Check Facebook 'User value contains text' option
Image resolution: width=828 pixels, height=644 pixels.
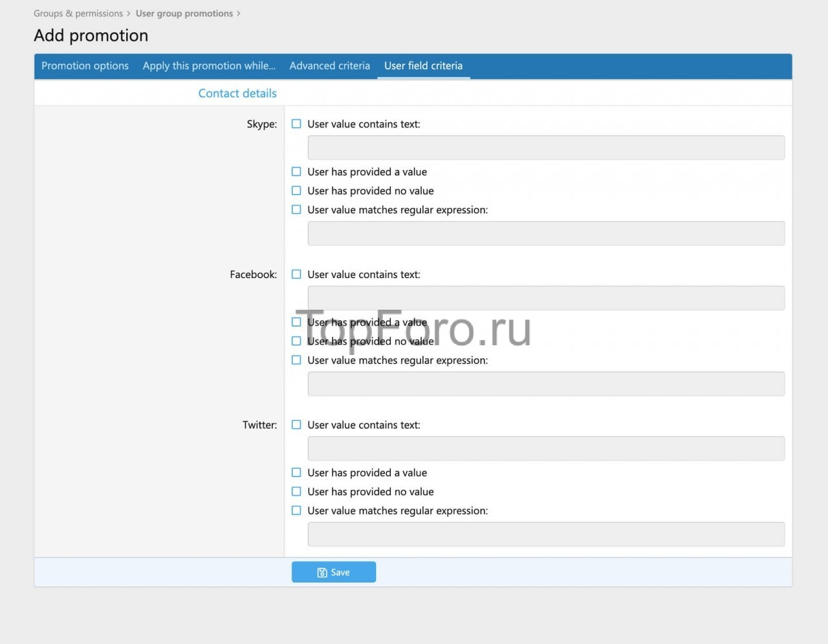tap(296, 275)
